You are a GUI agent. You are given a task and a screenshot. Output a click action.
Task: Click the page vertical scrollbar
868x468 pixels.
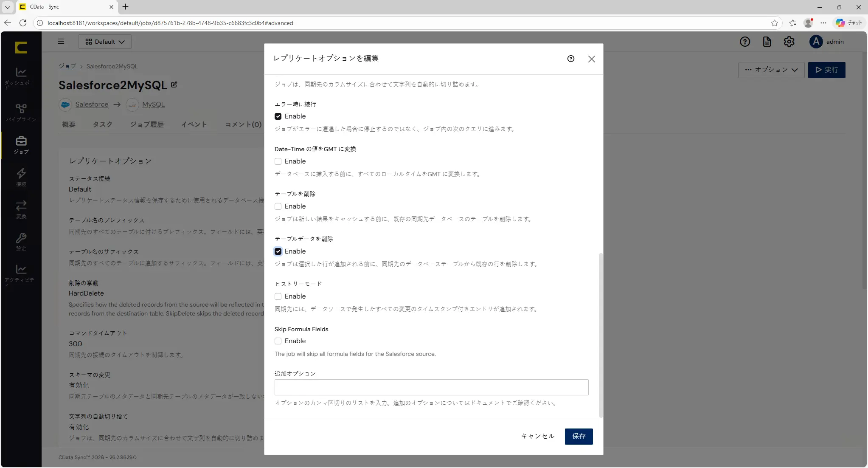click(x=864, y=170)
